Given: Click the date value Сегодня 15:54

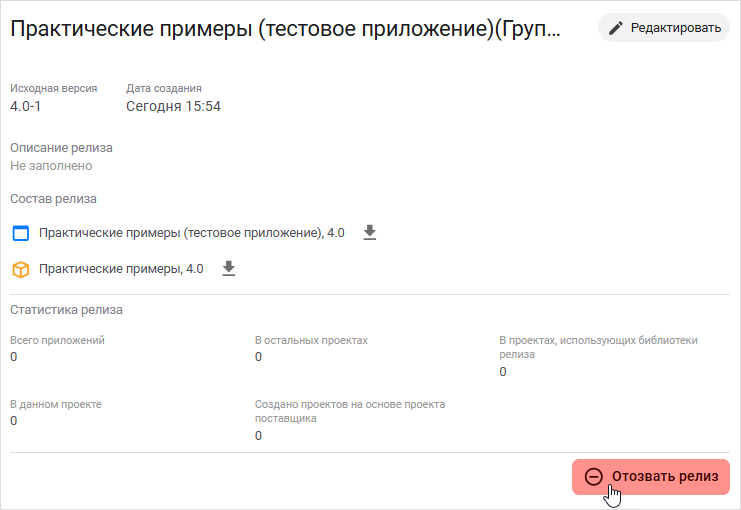Looking at the screenshot, I should coord(173,106).
